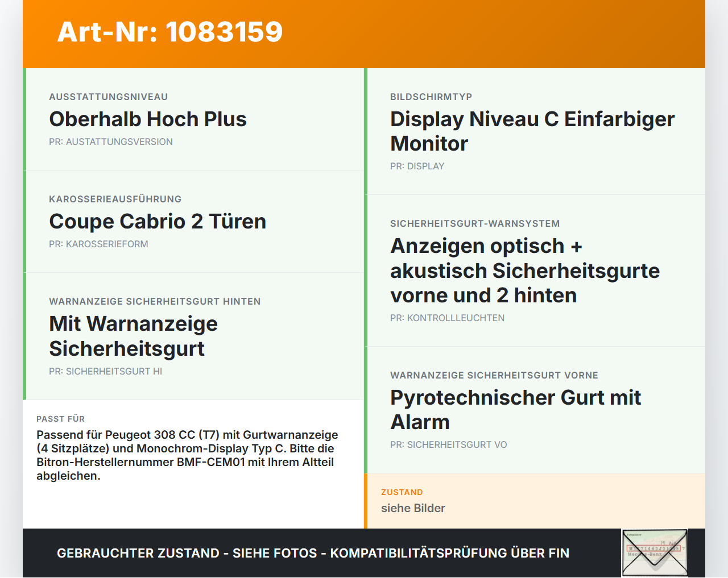Click 'WARNANZEIGE SICHERHEITSGURT VORNE' label

(494, 375)
